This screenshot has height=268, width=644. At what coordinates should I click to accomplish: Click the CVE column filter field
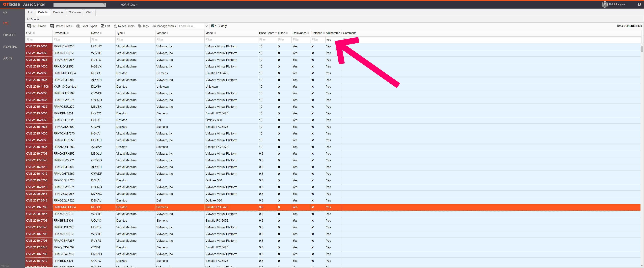[39, 40]
